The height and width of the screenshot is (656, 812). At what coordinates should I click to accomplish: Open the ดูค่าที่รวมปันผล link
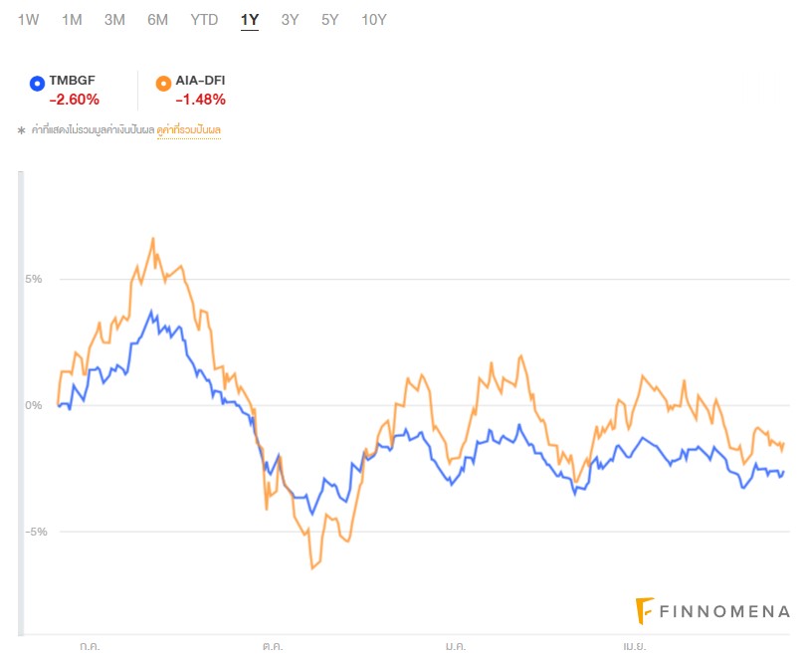188,130
